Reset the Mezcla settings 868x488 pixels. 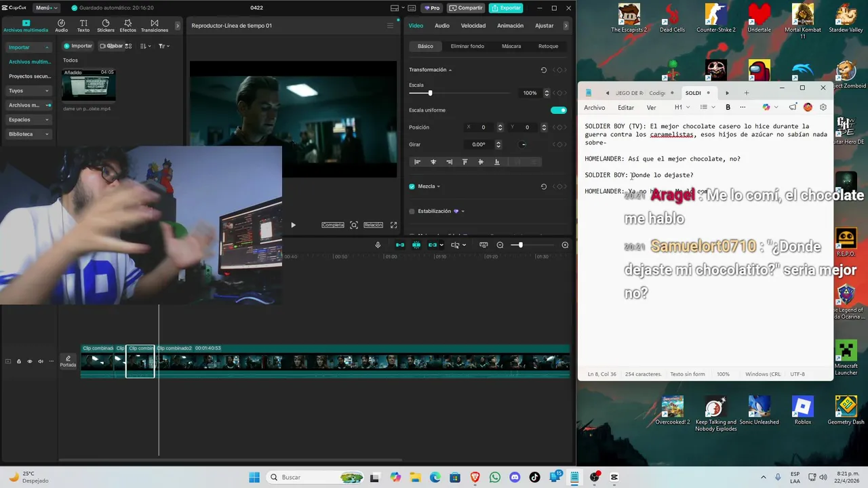tap(543, 186)
